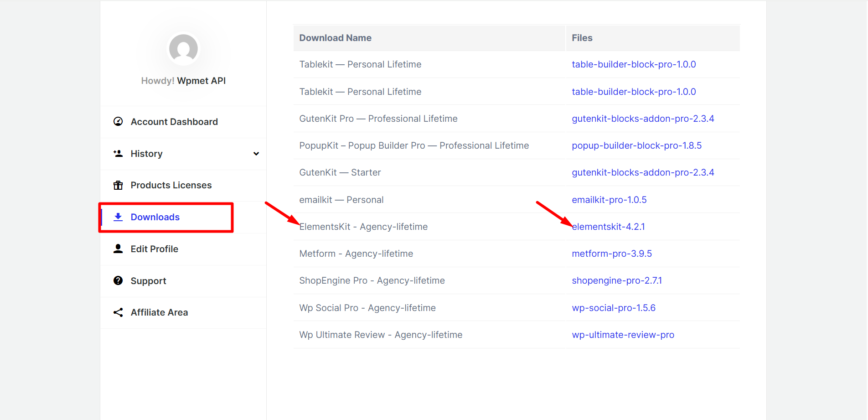Image resolution: width=868 pixels, height=420 pixels.
Task: Select the Account Dashboard icon
Action: 118,121
